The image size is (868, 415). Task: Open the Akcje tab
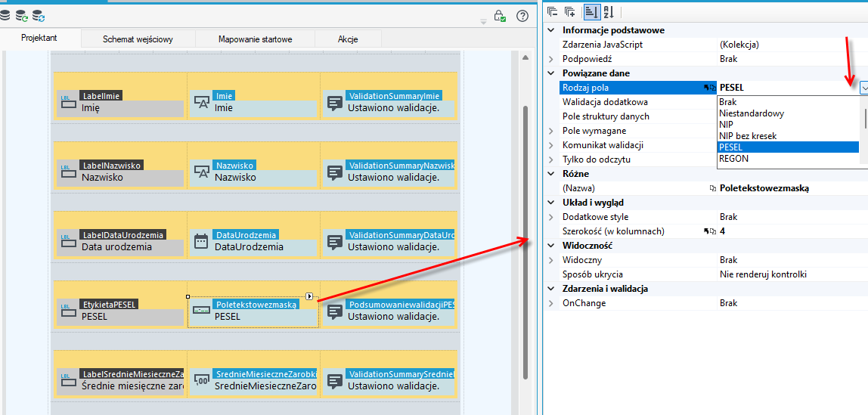(349, 39)
